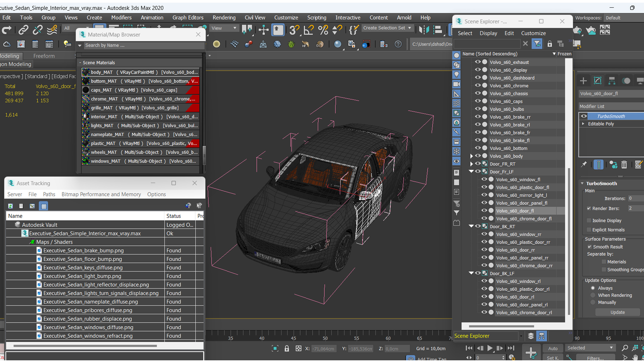Screen dimensions: 644x362
Task: Click the Filters button
Action: [595, 358]
